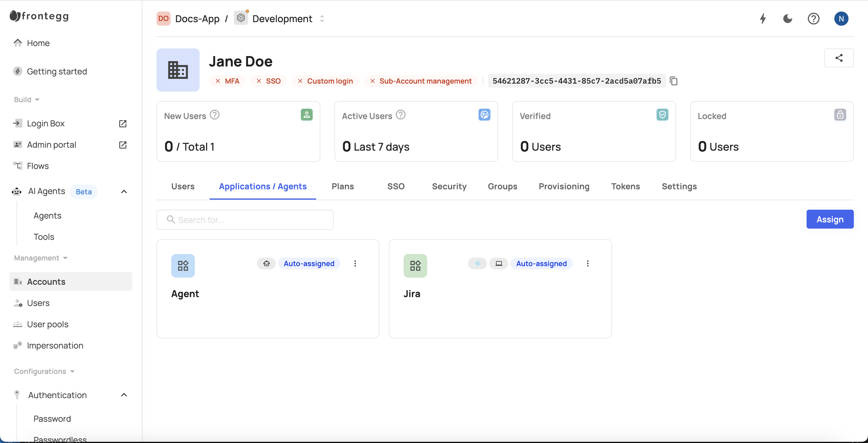Toggle dark mode with the moon icon
The image size is (868, 443).
click(x=787, y=19)
